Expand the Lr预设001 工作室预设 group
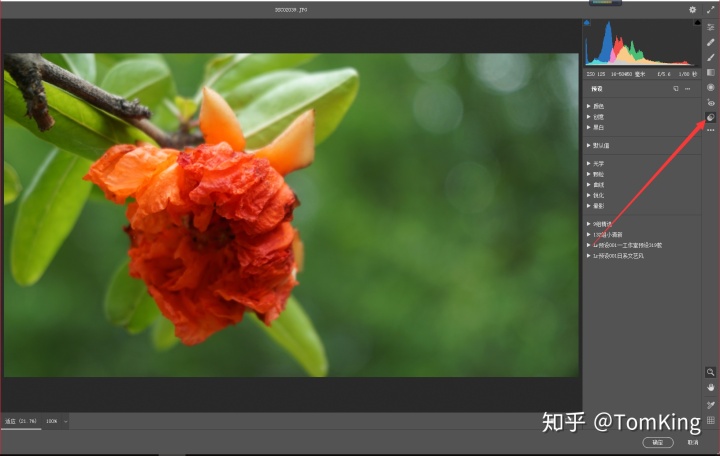 pyautogui.click(x=624, y=245)
